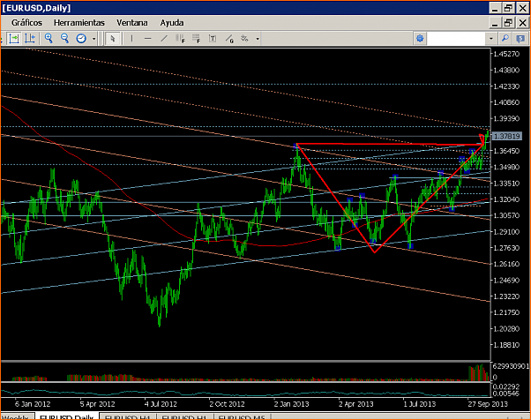Screen dimensions: 531x420
Task: Open the Herramientas menu
Action: (x=79, y=23)
